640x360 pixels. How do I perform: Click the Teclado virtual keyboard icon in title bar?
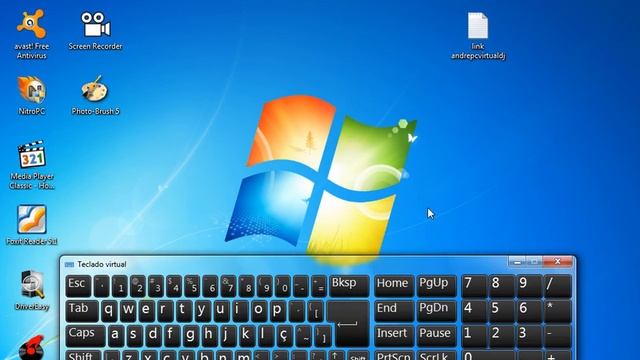coord(69,264)
